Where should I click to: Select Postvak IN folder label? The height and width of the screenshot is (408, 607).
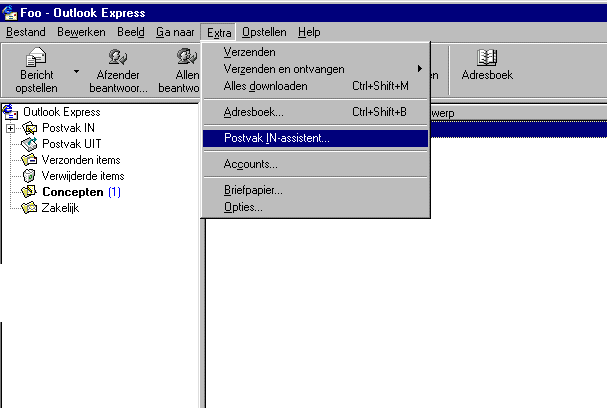69,128
